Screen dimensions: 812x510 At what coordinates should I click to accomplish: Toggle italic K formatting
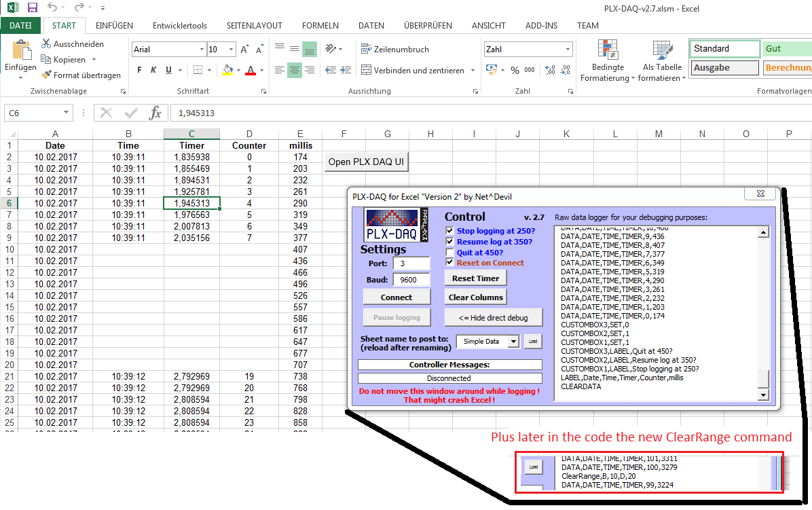153,70
